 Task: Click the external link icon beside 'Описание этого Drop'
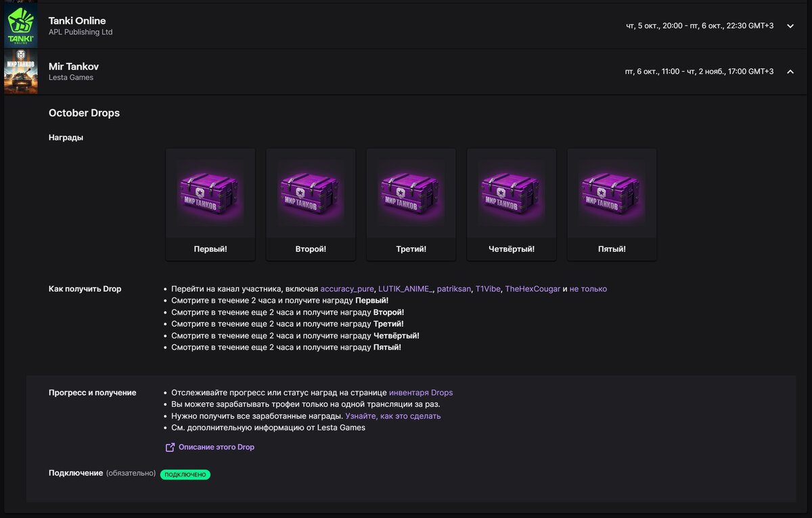coord(170,447)
